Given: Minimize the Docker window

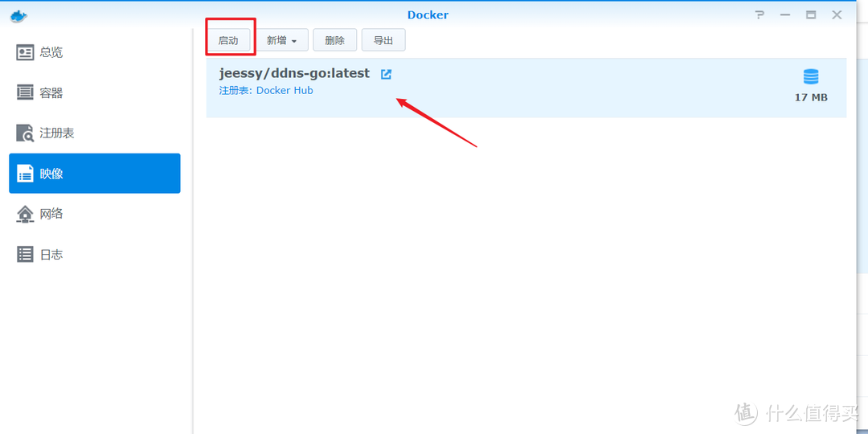Looking at the screenshot, I should 785,15.
